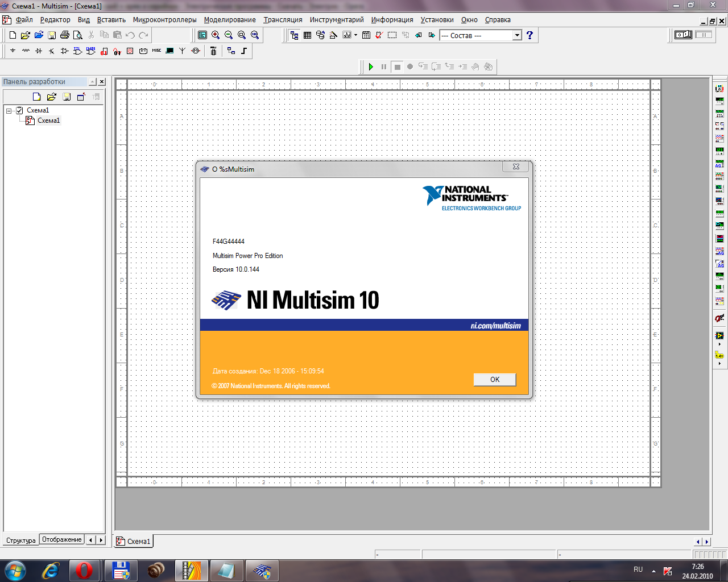Place an RF antenna component icon
The height and width of the screenshot is (582, 728).
183,51
